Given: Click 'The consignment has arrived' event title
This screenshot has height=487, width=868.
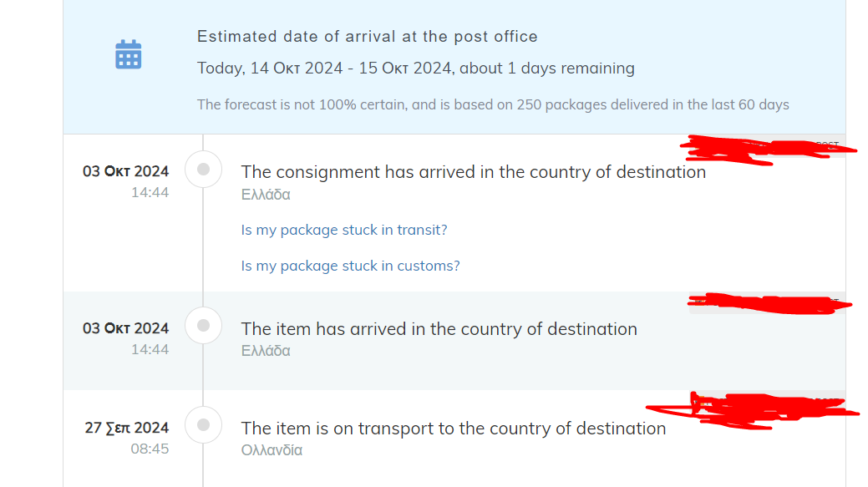Looking at the screenshot, I should tap(474, 172).
